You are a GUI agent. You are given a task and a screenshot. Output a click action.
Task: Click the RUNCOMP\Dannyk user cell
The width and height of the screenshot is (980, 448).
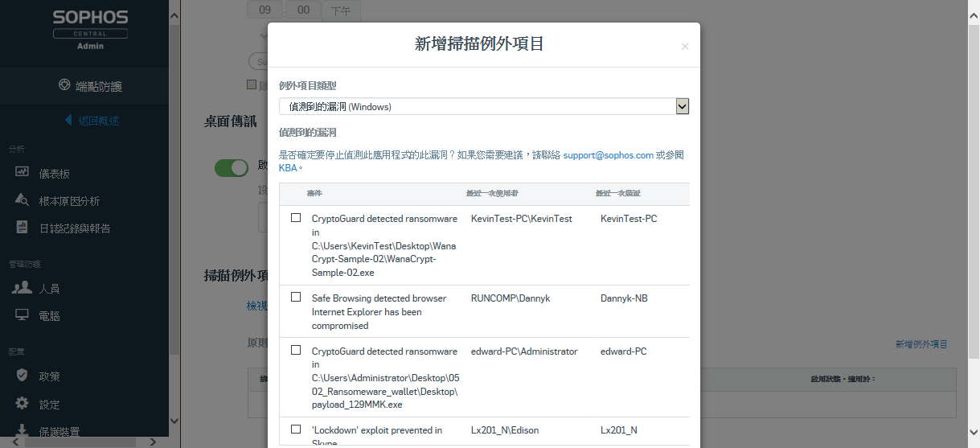[x=511, y=298]
